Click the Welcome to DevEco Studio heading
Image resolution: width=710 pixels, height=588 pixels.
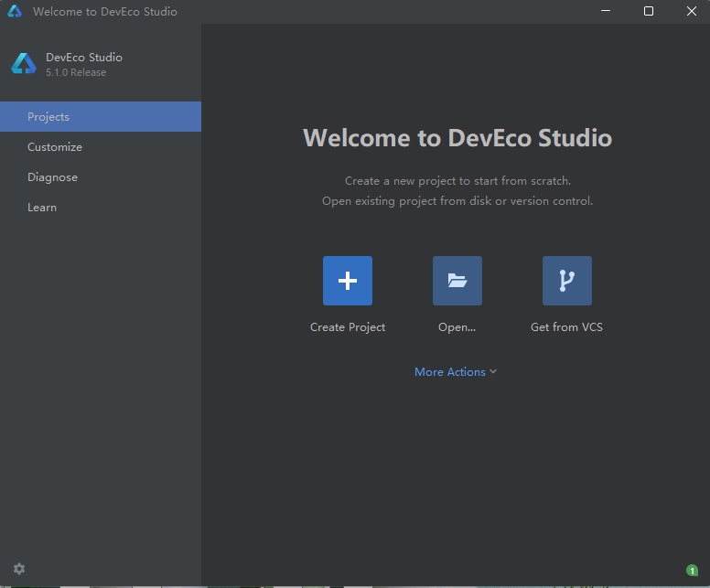[x=457, y=137]
